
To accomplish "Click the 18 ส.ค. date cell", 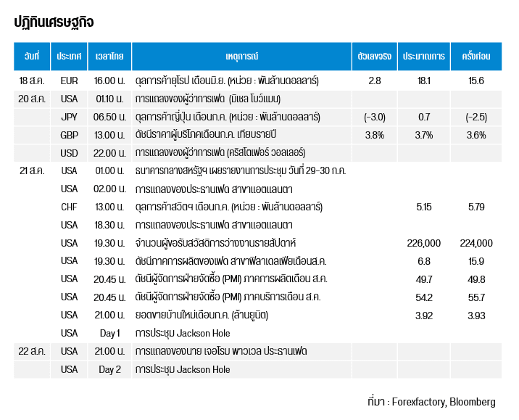I will 32,81.
